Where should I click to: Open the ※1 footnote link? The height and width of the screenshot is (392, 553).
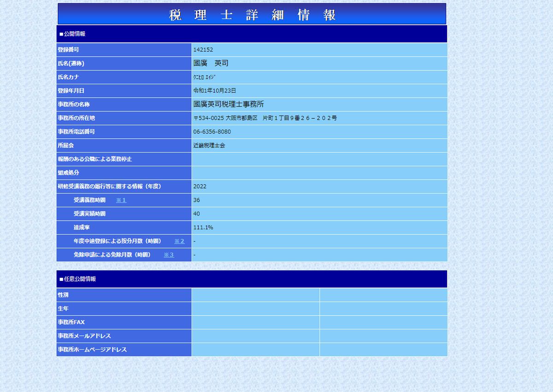pyautogui.click(x=121, y=200)
